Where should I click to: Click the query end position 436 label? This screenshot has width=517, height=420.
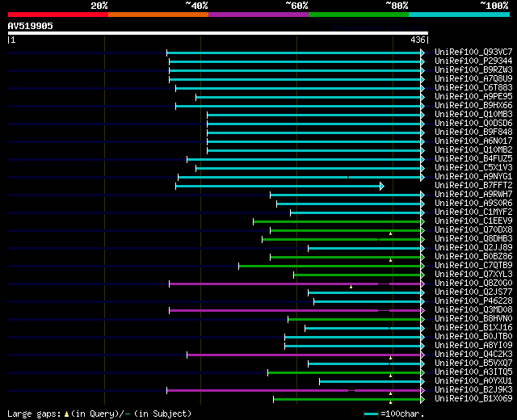pos(418,40)
